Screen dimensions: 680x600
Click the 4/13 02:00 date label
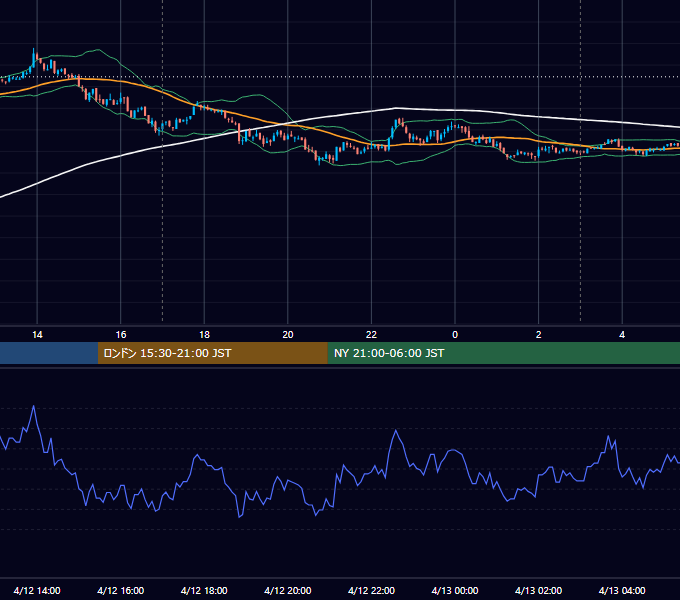[x=538, y=590]
